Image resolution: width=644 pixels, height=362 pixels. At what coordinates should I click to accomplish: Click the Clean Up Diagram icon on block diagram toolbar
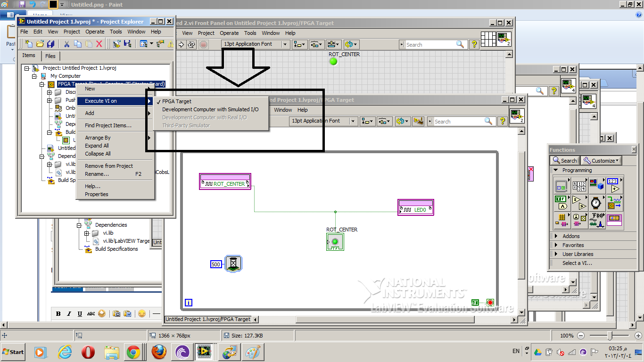(x=418, y=121)
